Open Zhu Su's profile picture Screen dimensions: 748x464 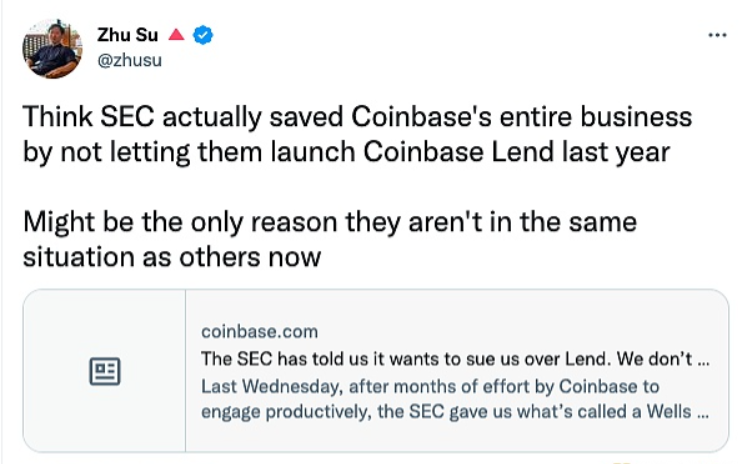pyautogui.click(x=51, y=47)
